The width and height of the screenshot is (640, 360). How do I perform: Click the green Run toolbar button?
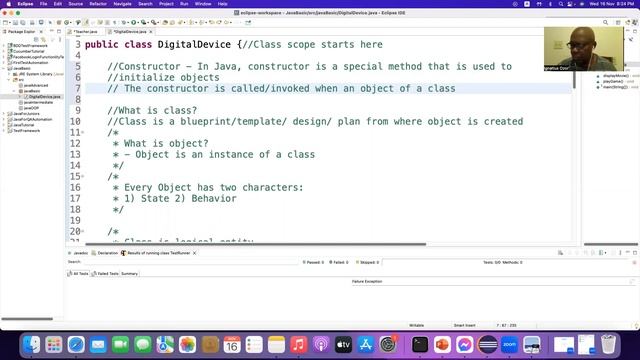(x=133, y=22)
